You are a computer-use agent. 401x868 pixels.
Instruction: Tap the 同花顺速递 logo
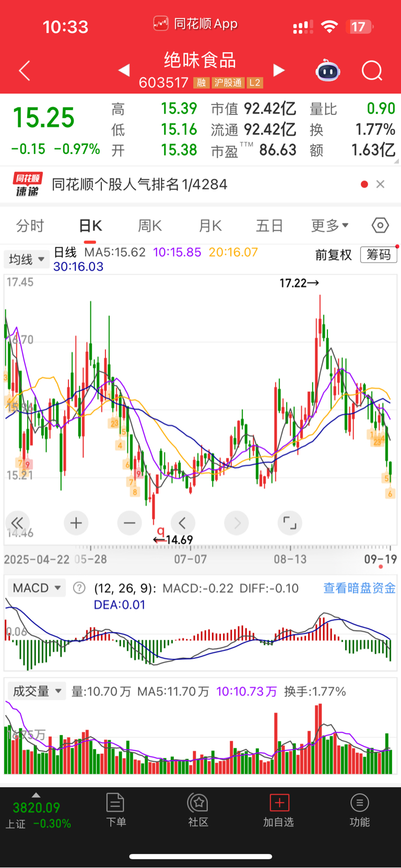point(27,184)
